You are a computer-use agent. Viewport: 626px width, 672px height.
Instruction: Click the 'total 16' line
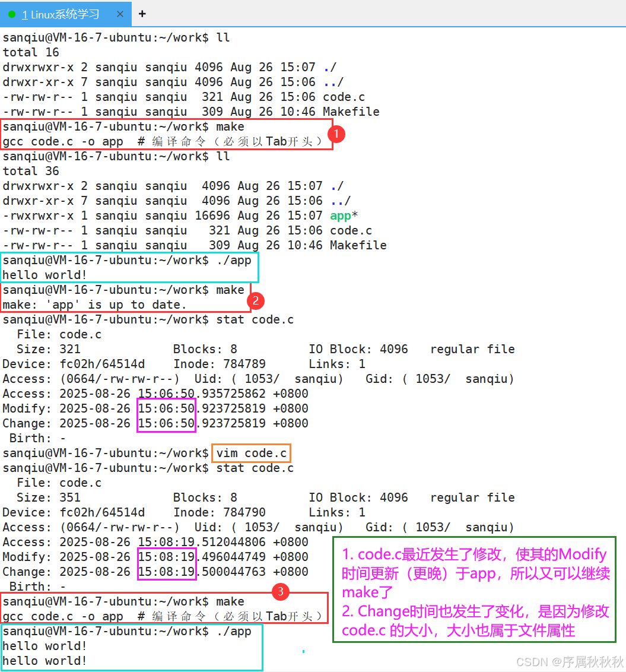click(31, 52)
